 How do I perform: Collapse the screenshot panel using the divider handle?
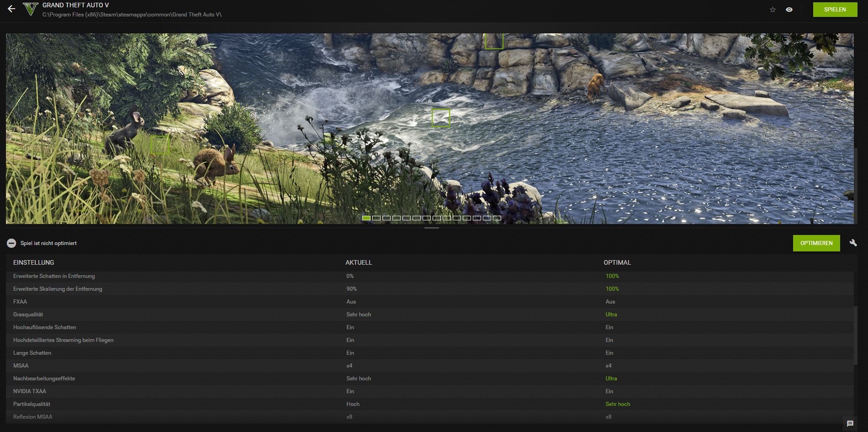(x=432, y=228)
